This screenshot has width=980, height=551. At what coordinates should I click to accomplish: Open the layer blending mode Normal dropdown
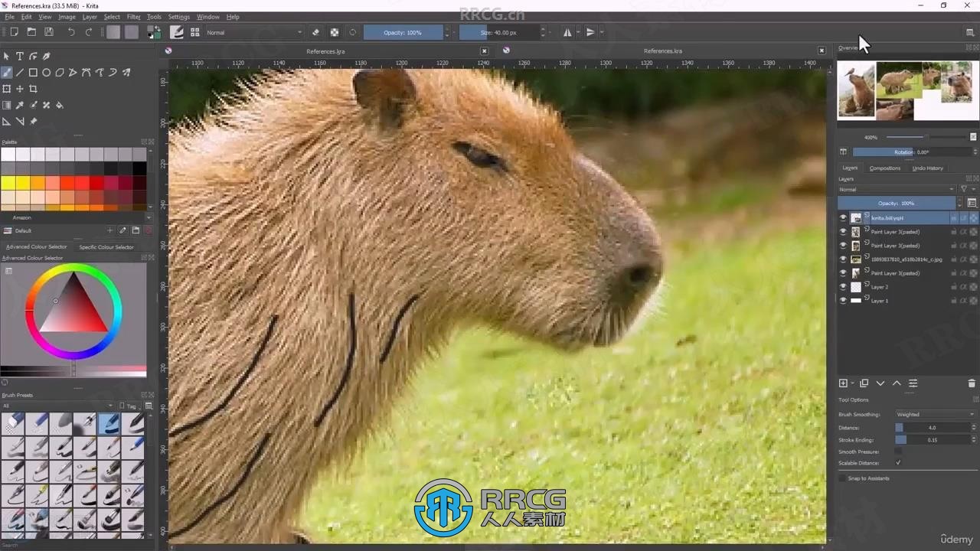point(897,189)
